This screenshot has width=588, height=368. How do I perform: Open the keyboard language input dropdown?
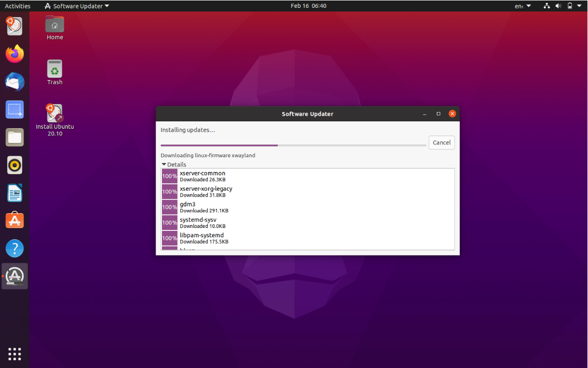[x=523, y=6]
